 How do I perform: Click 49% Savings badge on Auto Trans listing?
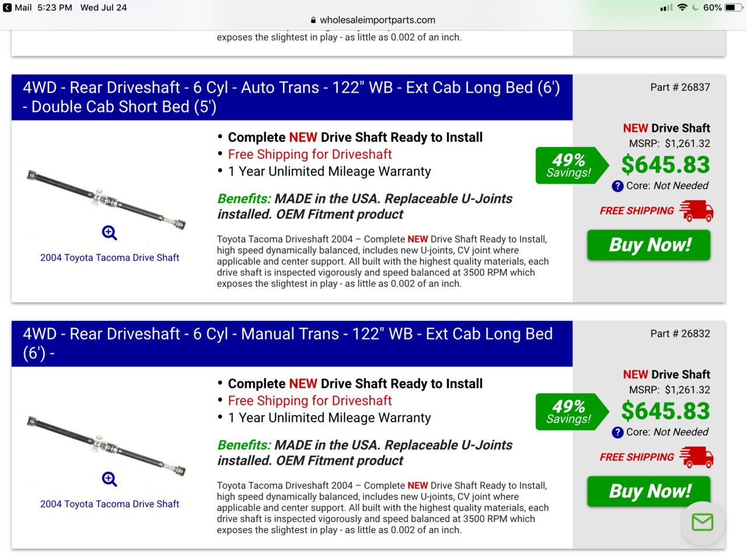coord(573,165)
